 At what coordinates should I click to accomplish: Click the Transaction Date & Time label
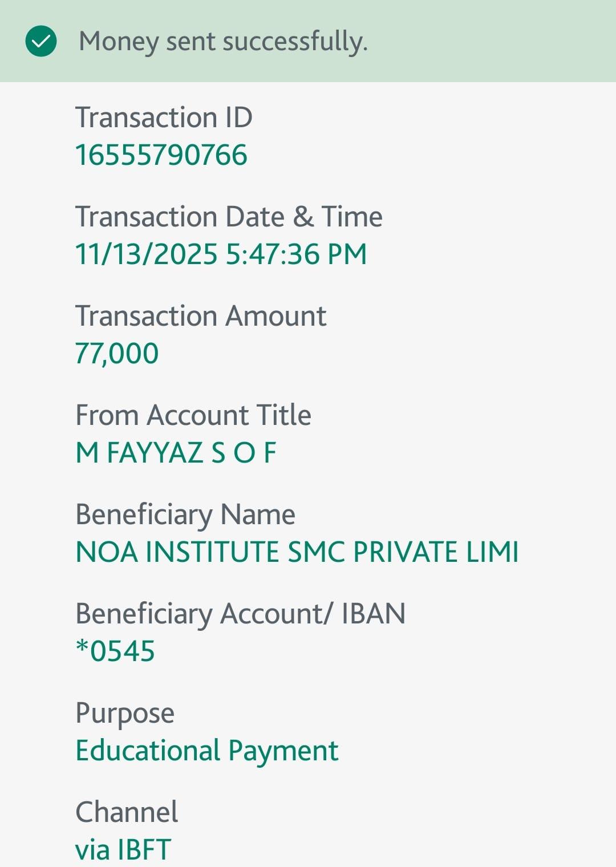[229, 217]
